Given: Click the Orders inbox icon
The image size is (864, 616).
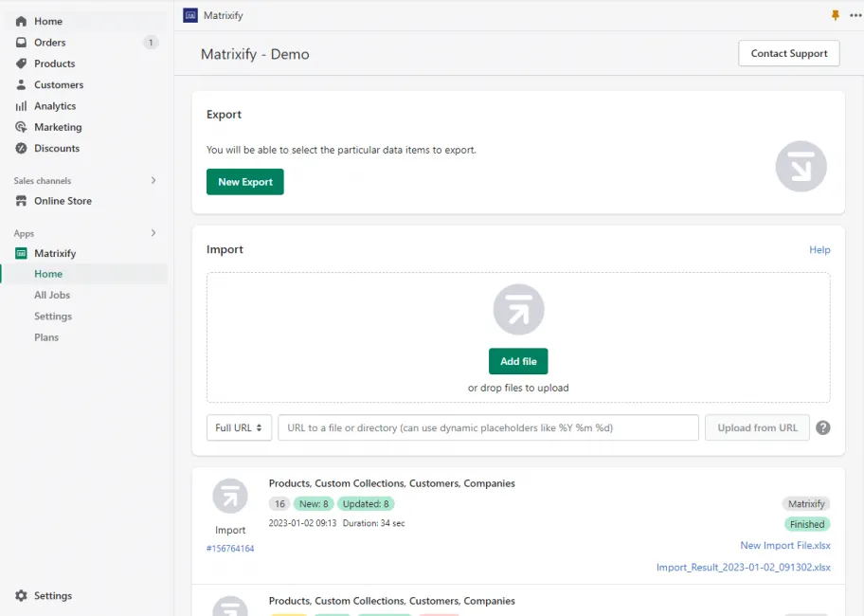Looking at the screenshot, I should [21, 43].
